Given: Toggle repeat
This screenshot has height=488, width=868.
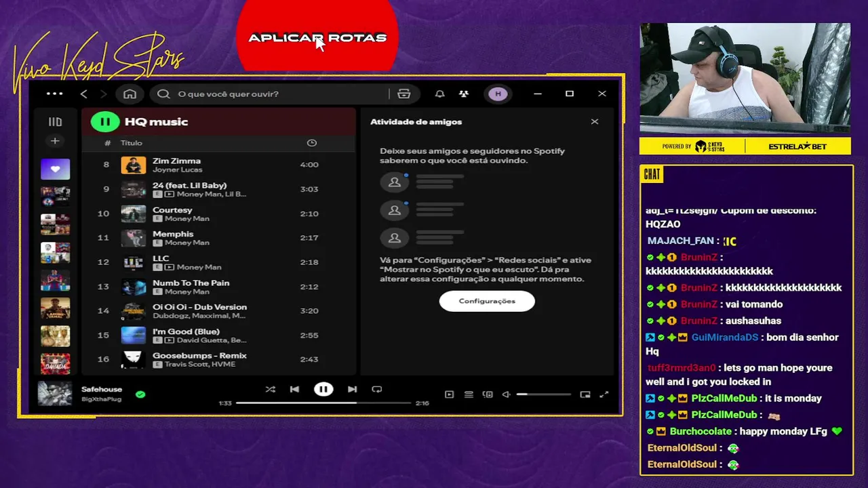Looking at the screenshot, I should pyautogui.click(x=377, y=389).
